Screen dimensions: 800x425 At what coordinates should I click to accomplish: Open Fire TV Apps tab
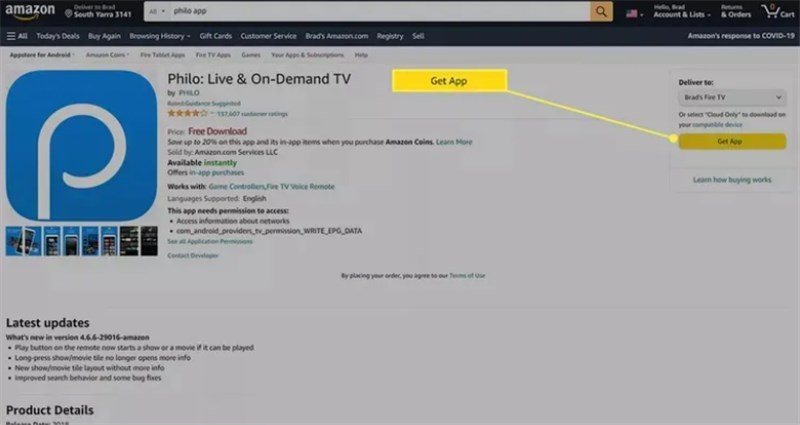(x=213, y=55)
